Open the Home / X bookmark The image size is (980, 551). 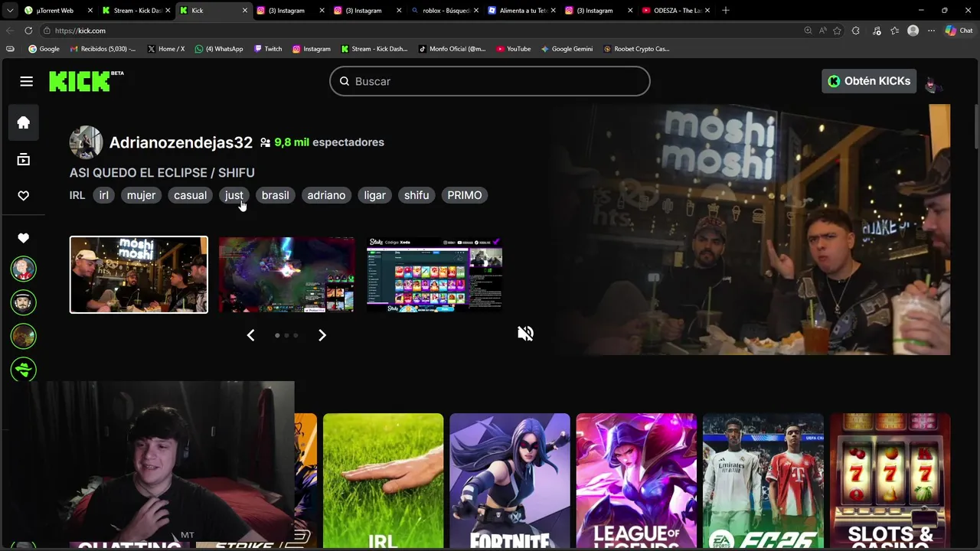[x=165, y=49]
